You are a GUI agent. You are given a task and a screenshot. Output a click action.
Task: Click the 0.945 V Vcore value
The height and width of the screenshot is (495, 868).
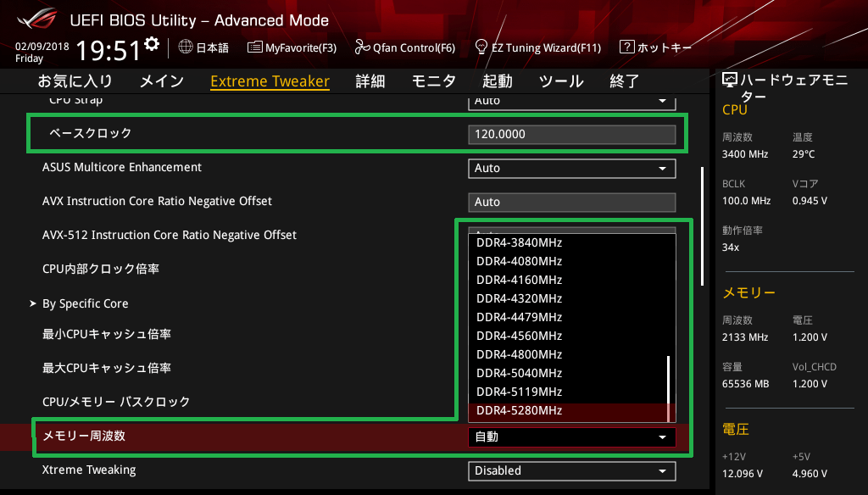click(810, 201)
